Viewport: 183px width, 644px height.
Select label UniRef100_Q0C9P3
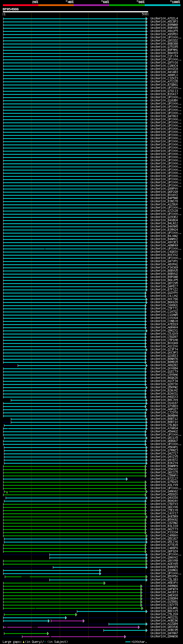164,353
